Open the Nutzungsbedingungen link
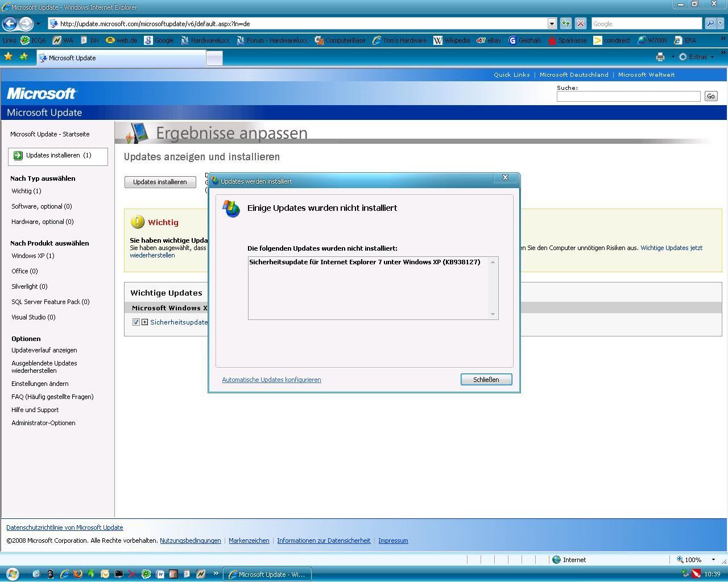 click(190, 541)
